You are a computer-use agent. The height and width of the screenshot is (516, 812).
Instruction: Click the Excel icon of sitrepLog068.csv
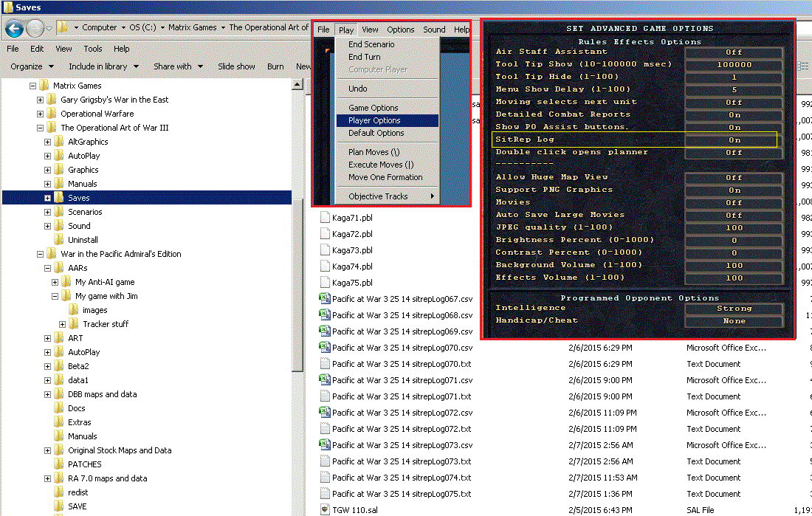[325, 315]
